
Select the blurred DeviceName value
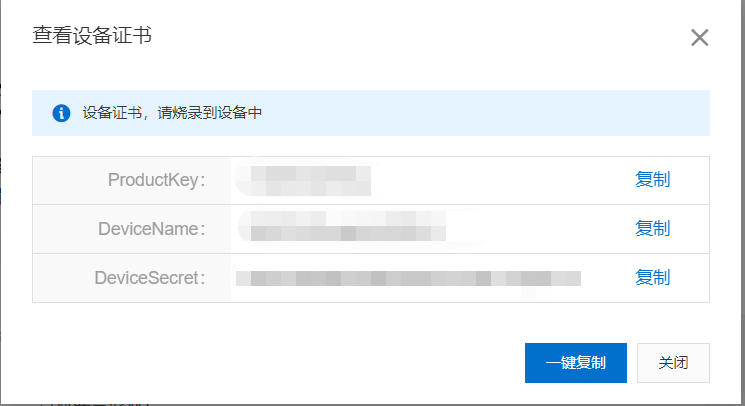(348, 226)
